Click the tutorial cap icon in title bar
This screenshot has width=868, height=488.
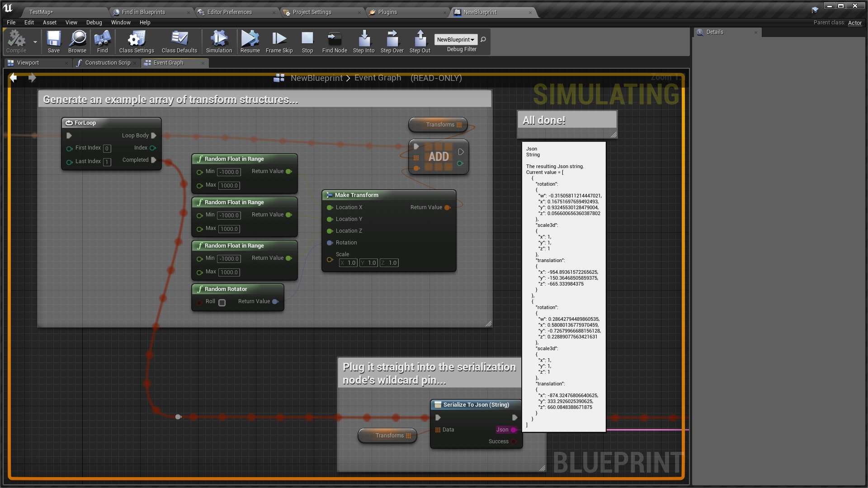tap(815, 9)
